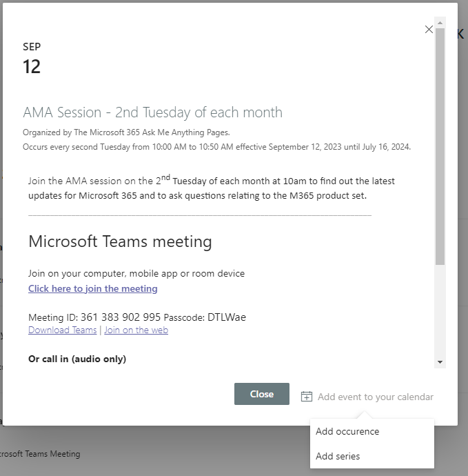
Task: Click the vertical scrollbar thumb
Action: click(x=440, y=146)
